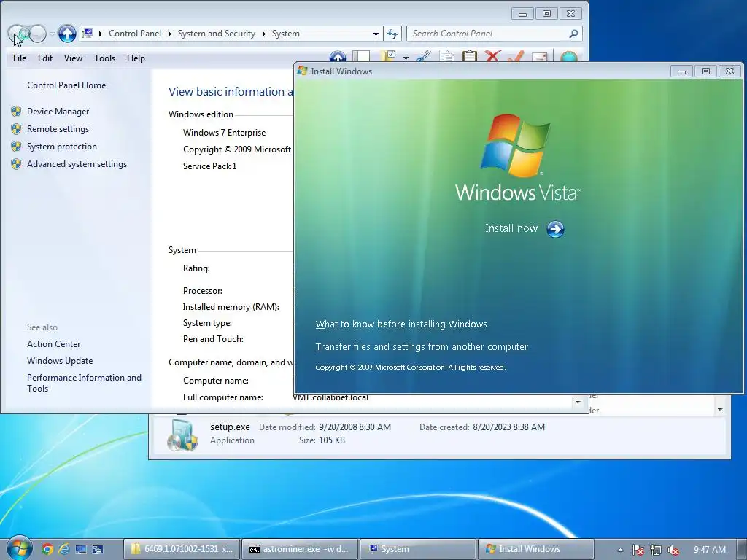Click the computer icon in the address bar

[88, 34]
